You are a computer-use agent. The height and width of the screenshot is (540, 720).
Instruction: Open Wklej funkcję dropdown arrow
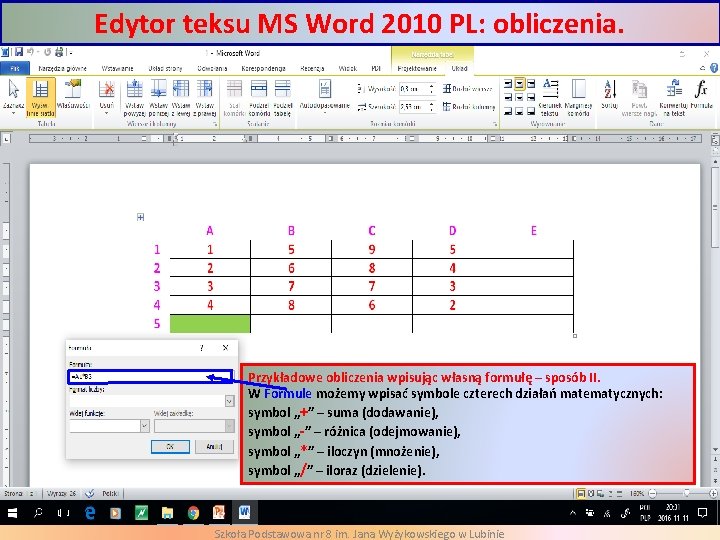click(144, 426)
